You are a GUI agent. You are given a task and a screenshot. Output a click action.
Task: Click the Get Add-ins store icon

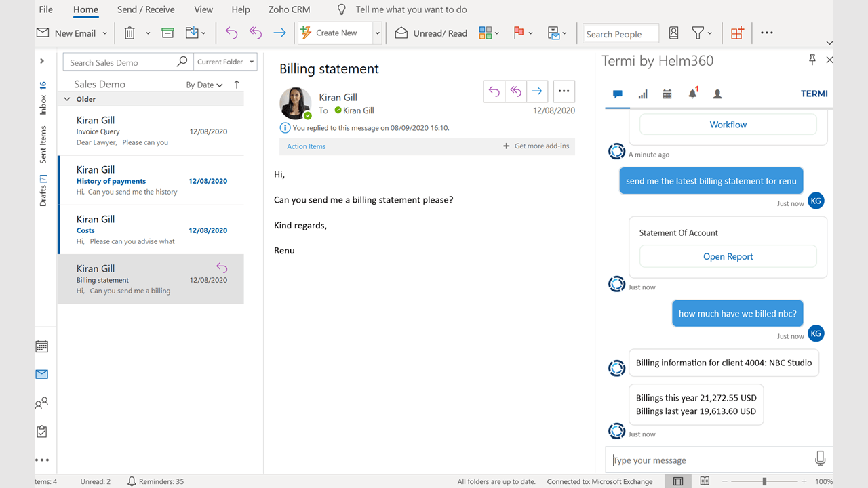[737, 33]
